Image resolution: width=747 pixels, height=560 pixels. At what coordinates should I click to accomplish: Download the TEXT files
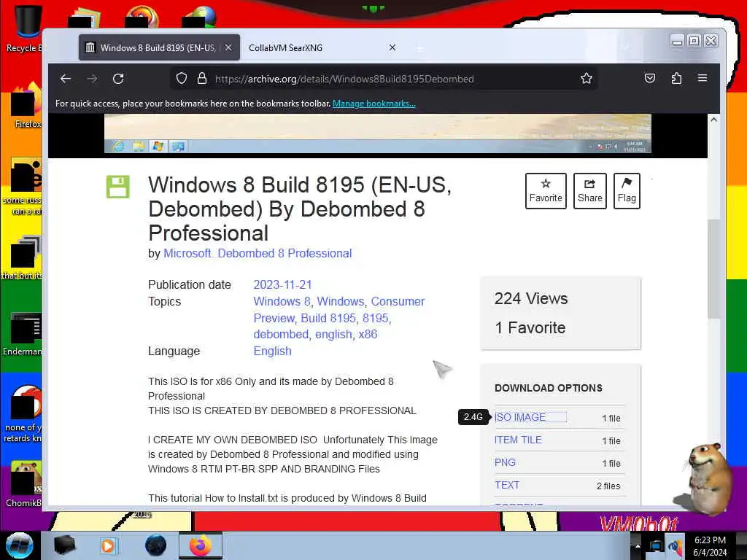pyautogui.click(x=507, y=485)
